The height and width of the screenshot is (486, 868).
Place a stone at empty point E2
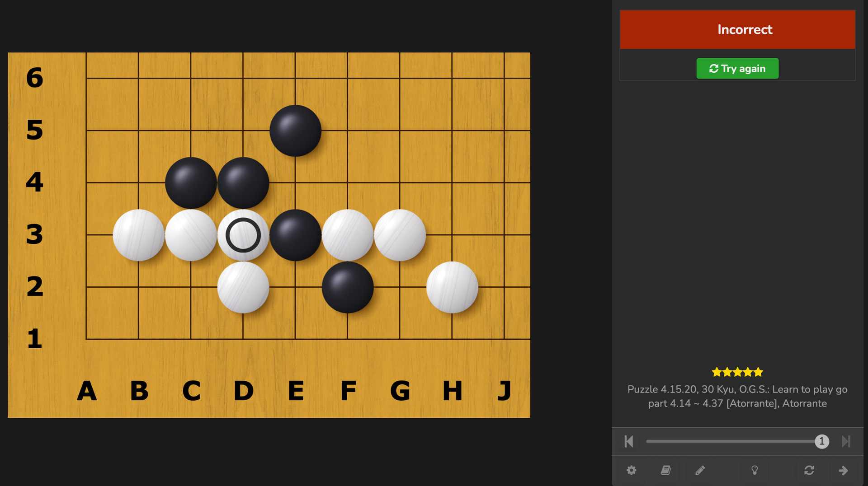tap(295, 287)
